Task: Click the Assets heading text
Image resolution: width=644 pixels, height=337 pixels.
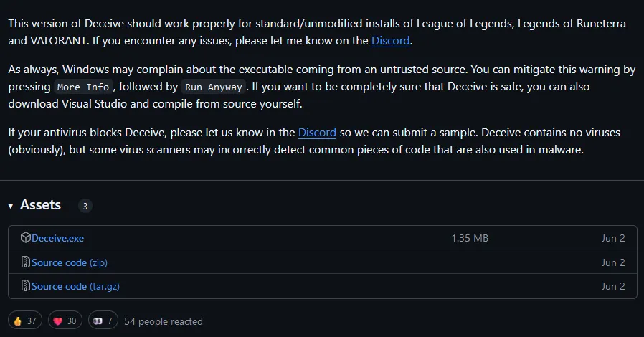Action: [40, 205]
